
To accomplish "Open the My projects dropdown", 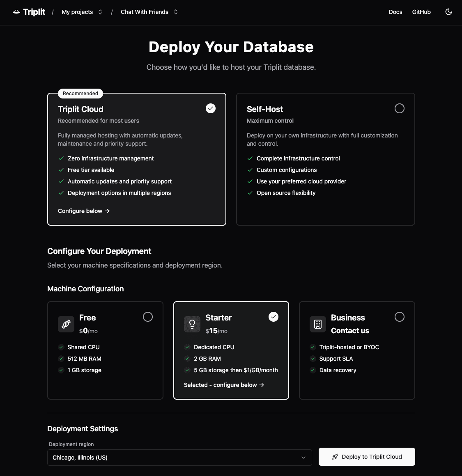I will (x=82, y=12).
